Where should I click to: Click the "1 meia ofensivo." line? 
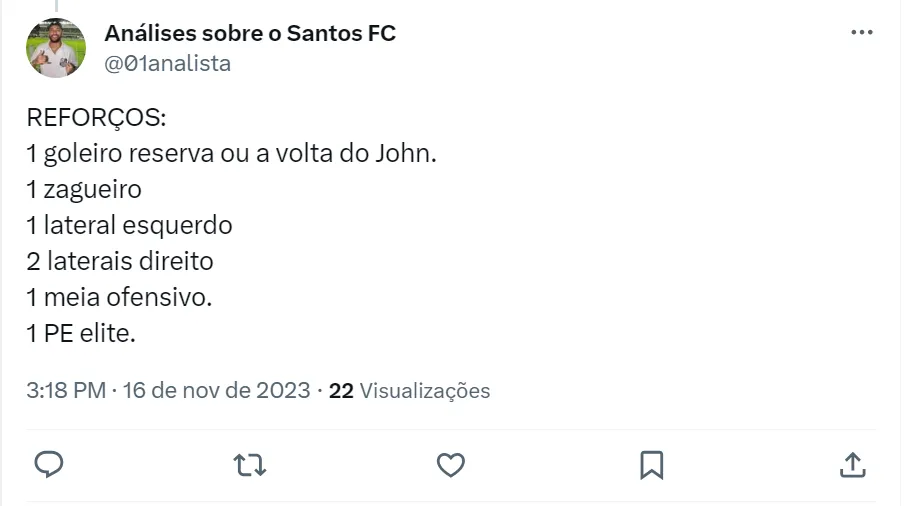click(x=120, y=297)
